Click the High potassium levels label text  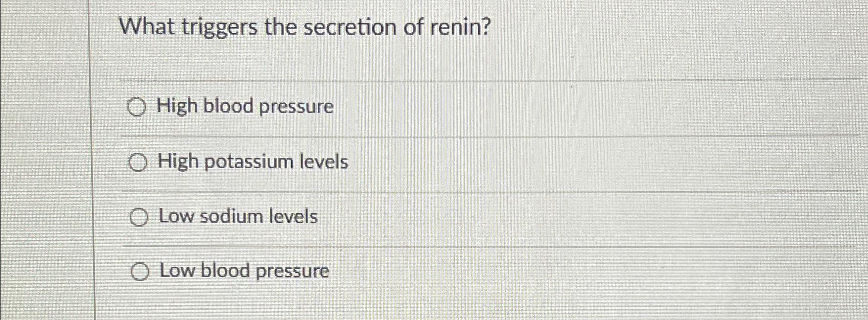click(253, 162)
